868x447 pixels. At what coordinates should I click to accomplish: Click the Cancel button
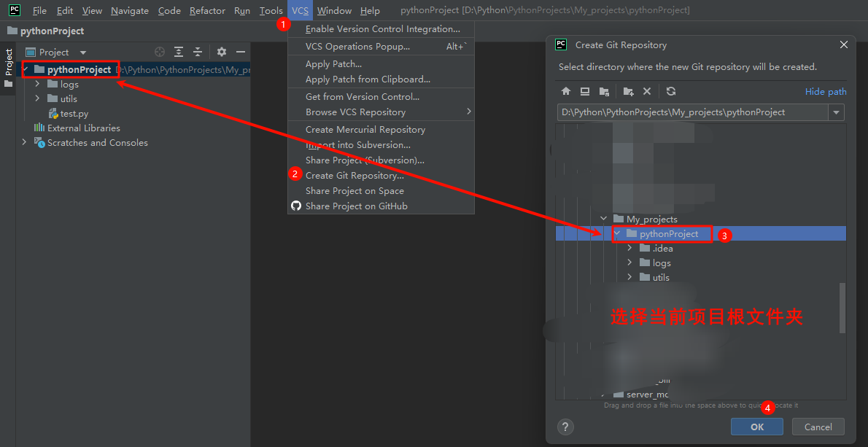(x=818, y=427)
